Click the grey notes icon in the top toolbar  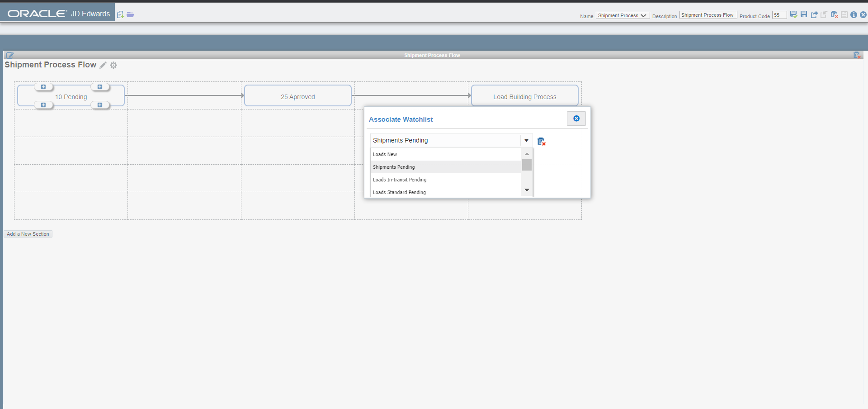844,14
